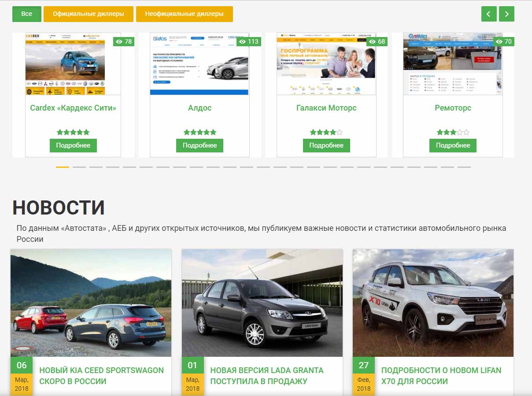Read 'Новая версия Lada Granta поступила в продажу'

(x=267, y=376)
